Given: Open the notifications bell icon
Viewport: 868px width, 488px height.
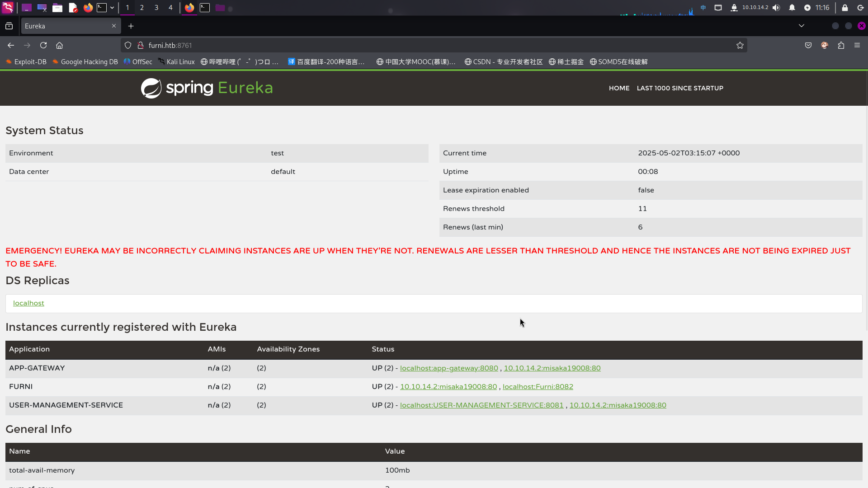Looking at the screenshot, I should [792, 8].
